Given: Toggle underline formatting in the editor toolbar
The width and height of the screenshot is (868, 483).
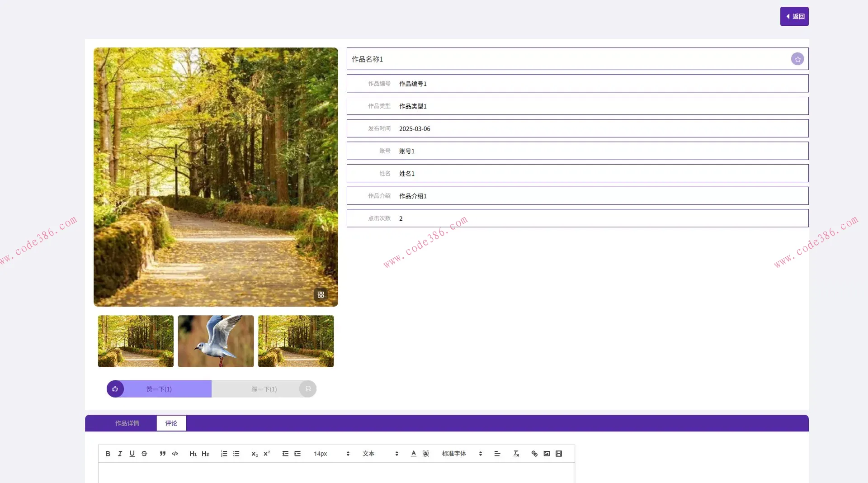Looking at the screenshot, I should point(132,454).
